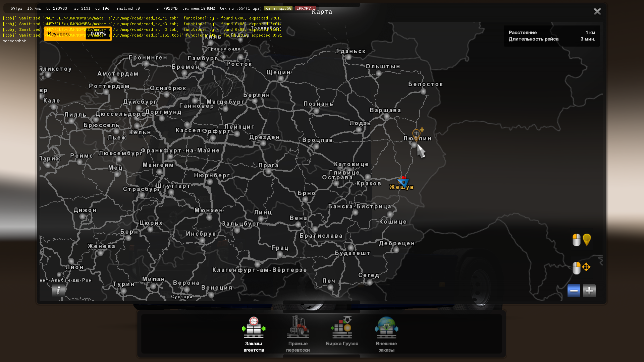Click the ERRORS:1 console indicator

(x=305, y=8)
